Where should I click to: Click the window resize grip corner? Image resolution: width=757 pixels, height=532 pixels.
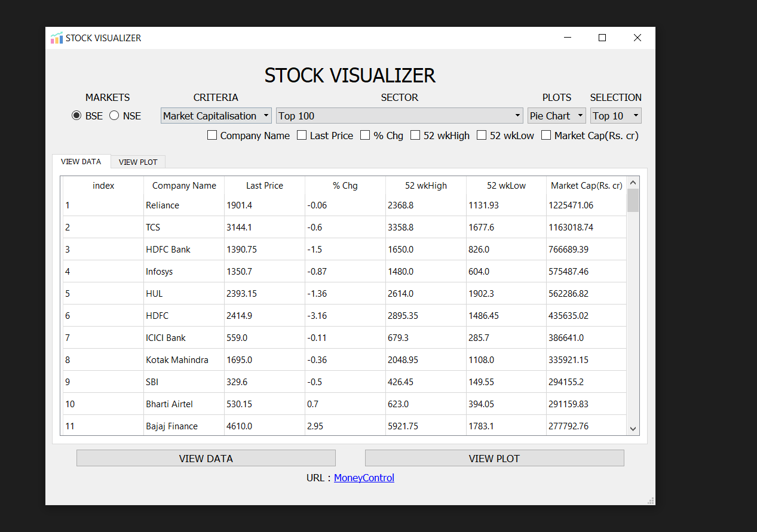pos(651,500)
